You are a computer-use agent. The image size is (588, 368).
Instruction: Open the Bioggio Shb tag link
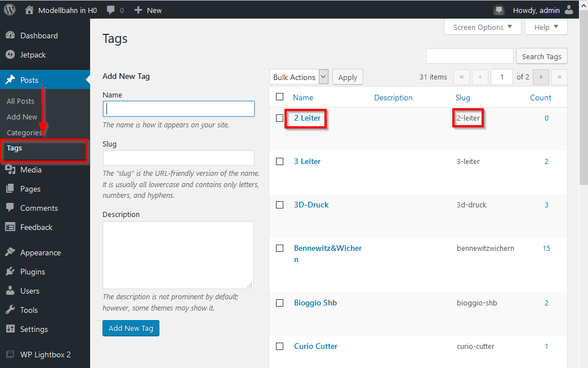tap(315, 303)
